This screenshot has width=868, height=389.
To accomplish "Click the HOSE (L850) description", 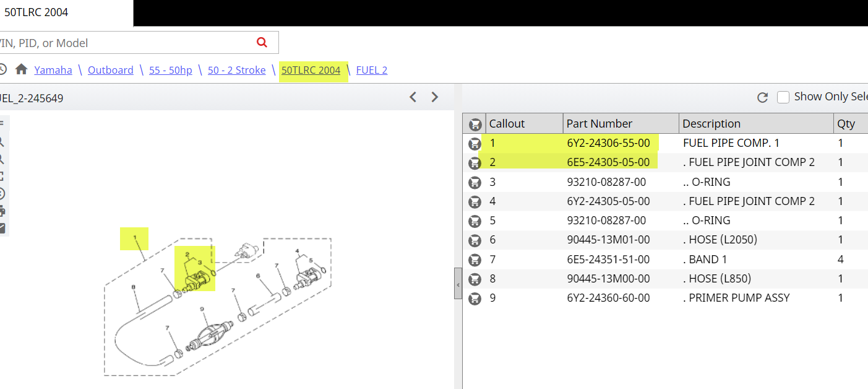I will [x=717, y=278].
